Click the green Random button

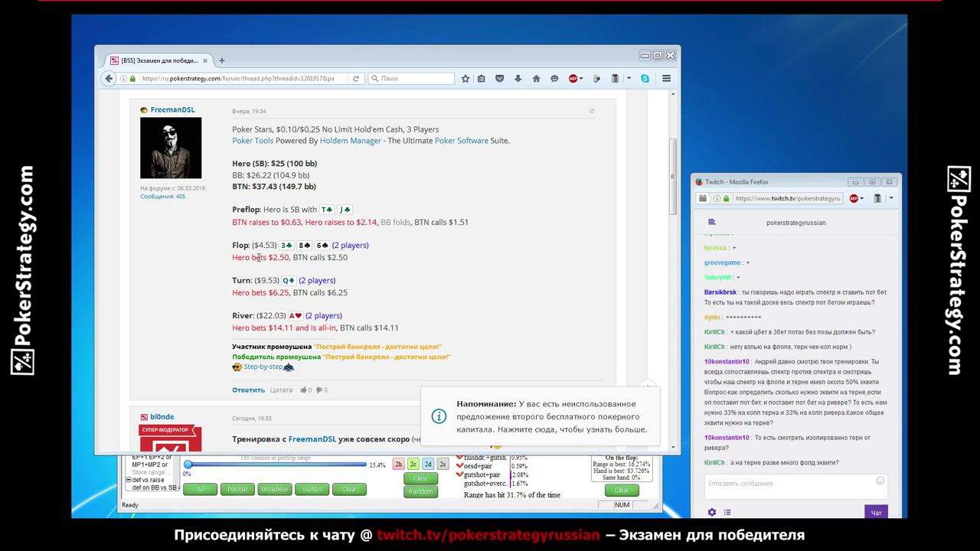coord(420,491)
